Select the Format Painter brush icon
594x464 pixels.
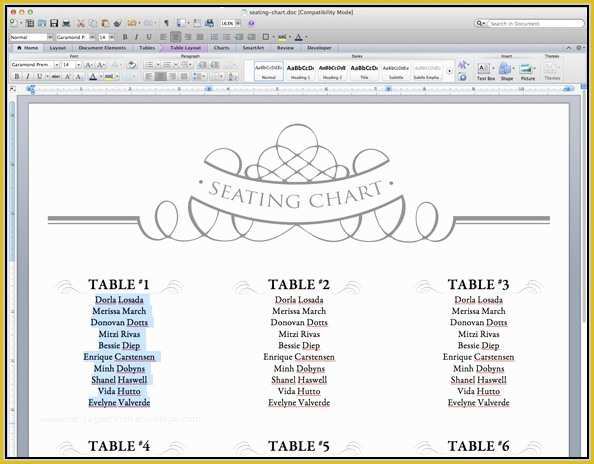point(117,23)
